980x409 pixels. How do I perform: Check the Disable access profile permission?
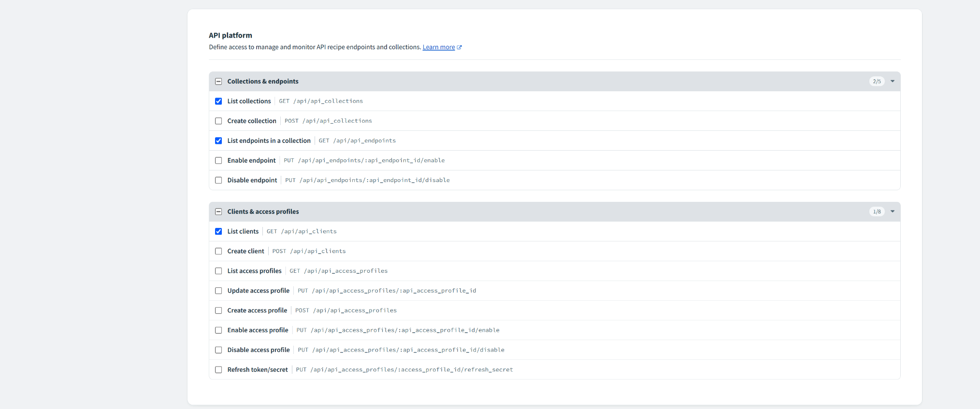[x=218, y=350]
